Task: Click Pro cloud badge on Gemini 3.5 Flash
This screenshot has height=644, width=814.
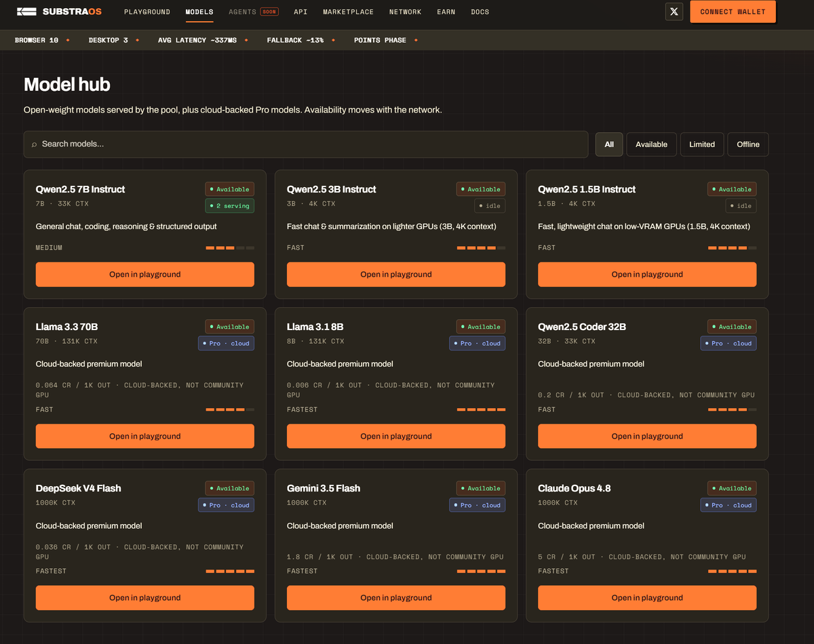Action: tap(478, 505)
